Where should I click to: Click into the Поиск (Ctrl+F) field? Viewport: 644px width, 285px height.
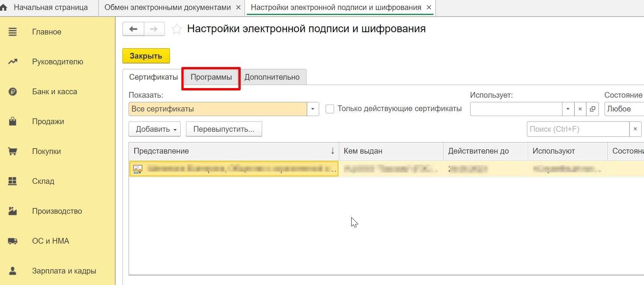[x=578, y=129]
